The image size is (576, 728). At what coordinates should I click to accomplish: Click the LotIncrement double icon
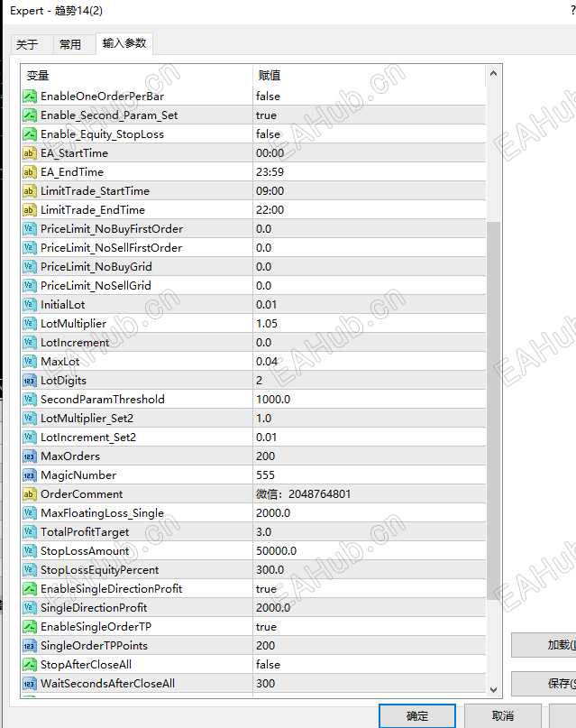click(x=29, y=343)
